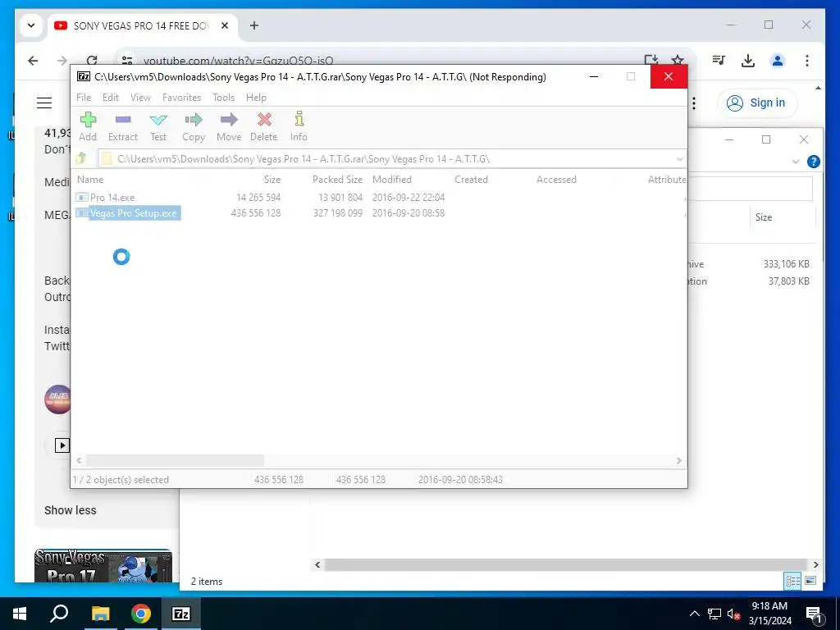Open the Help menu in 7-Zip
The width and height of the screenshot is (840, 630).
256,98
